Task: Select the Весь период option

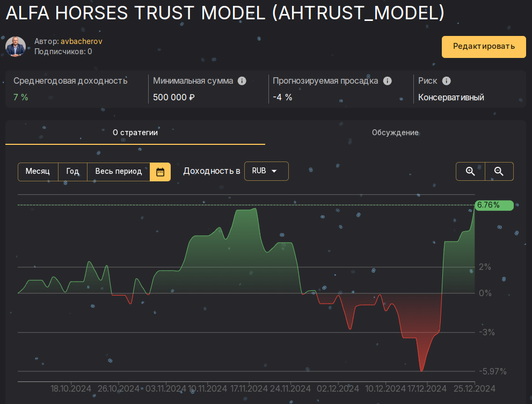Action: click(x=118, y=171)
